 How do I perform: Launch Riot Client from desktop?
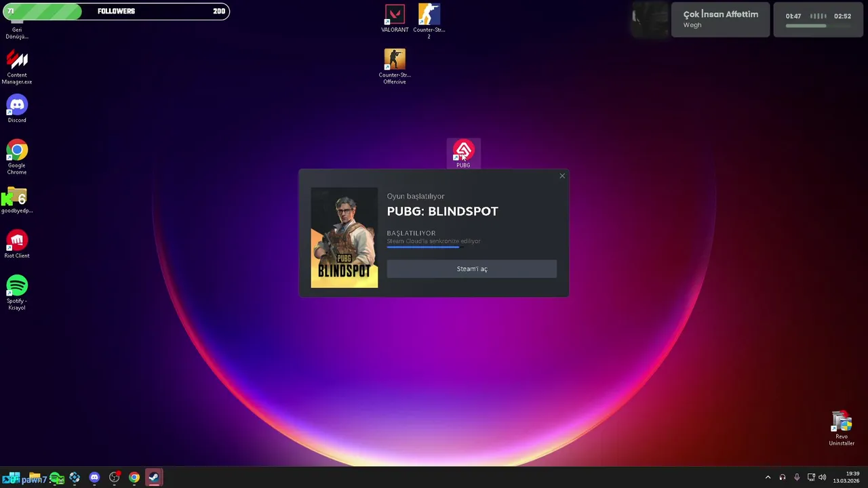(17, 245)
